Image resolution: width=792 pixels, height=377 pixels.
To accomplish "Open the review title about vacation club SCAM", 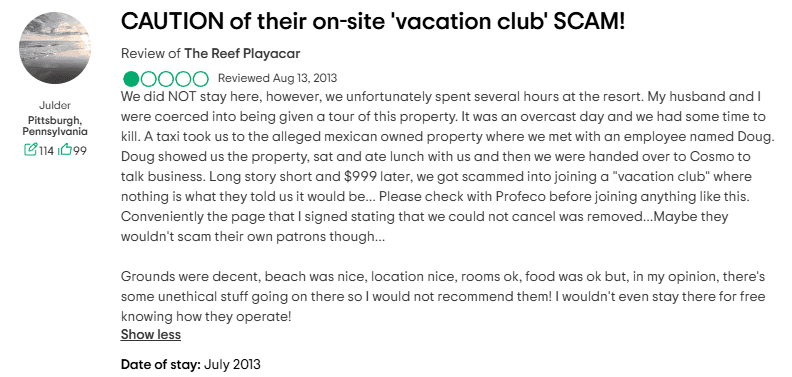I will coord(373,21).
